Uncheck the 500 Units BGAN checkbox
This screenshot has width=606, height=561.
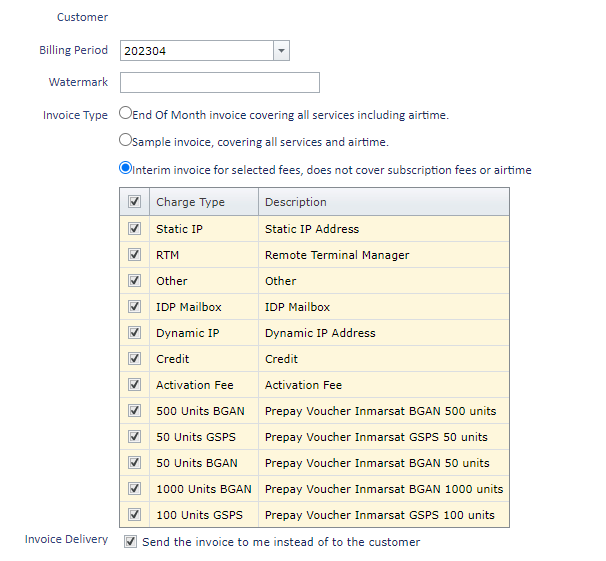(x=134, y=411)
